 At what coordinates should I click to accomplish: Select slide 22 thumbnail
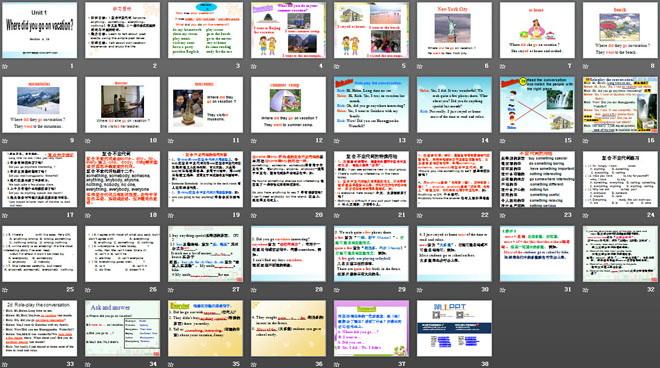click(x=454, y=179)
